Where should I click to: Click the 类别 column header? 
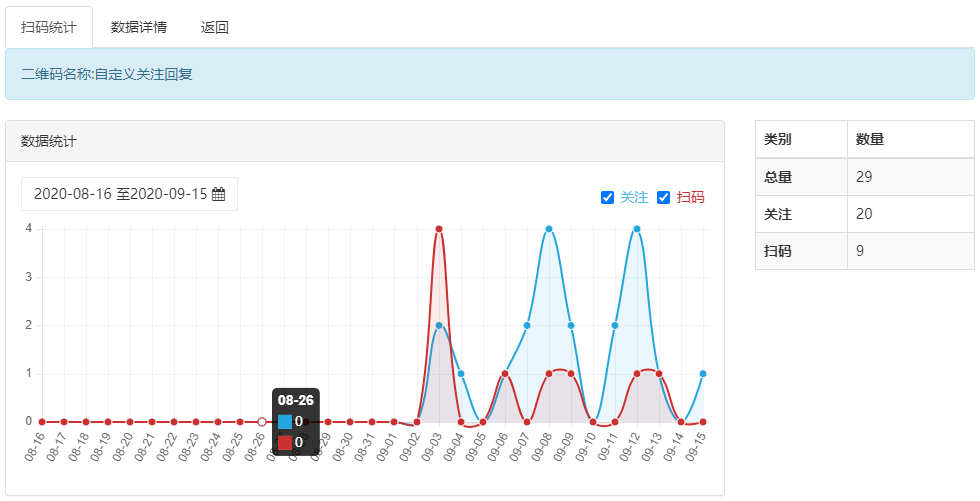pos(801,139)
